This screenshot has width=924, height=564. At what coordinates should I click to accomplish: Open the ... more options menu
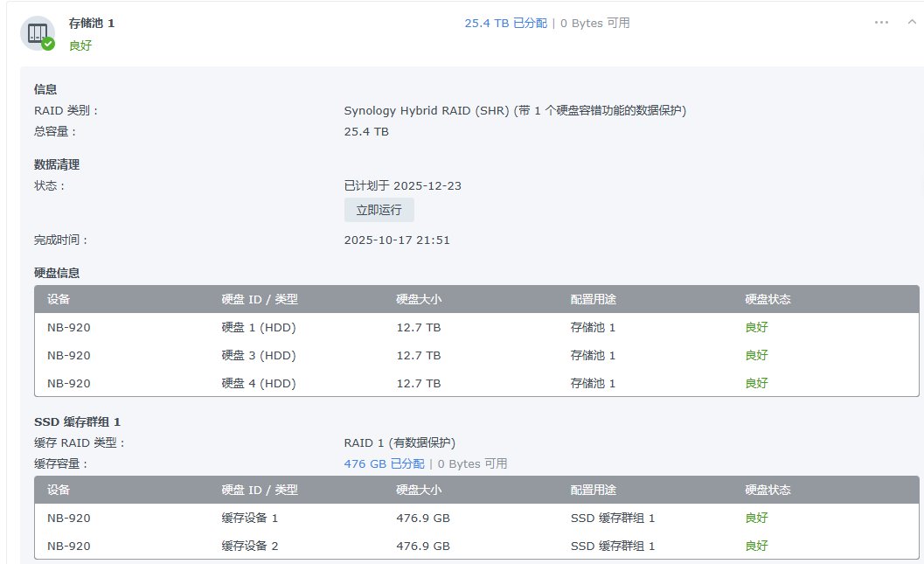coord(881,21)
